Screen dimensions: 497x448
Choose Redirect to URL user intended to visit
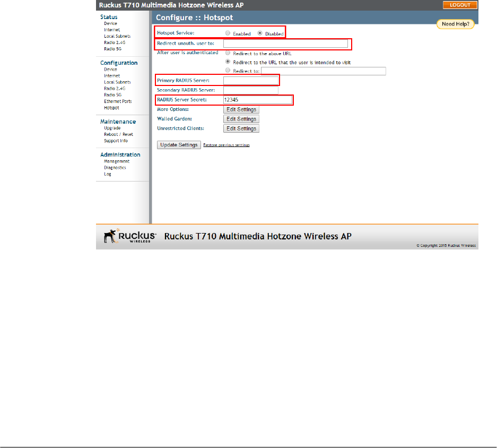tap(228, 62)
